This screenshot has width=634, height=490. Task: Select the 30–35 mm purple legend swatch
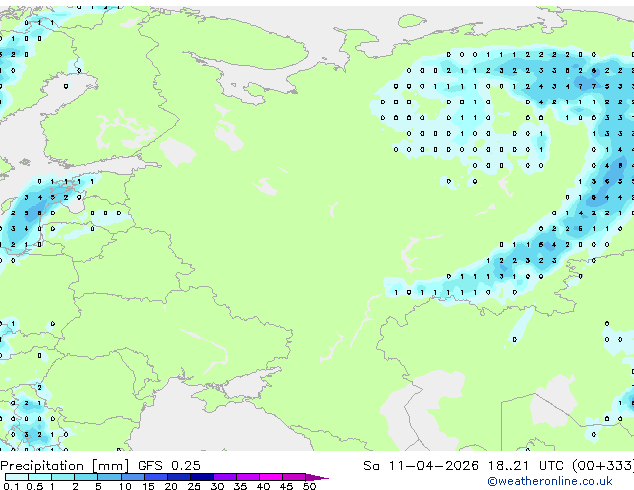coord(225,477)
